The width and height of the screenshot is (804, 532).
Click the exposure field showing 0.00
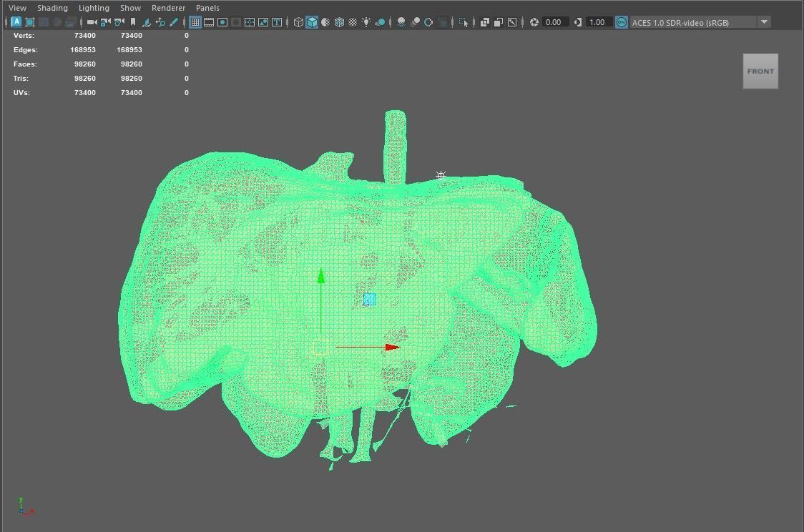click(x=555, y=22)
